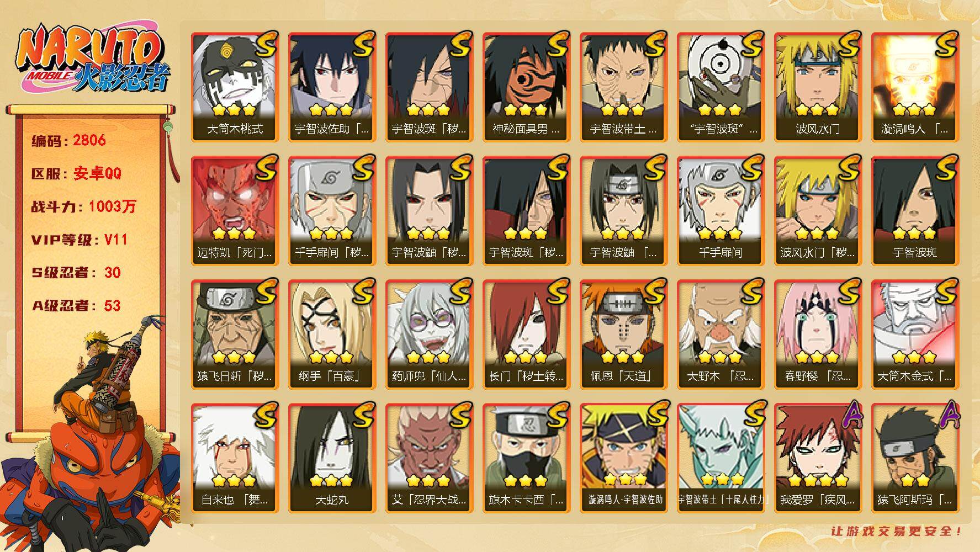Select the 药师兜「仙人」card
The width and height of the screenshot is (980, 552).
point(429,334)
